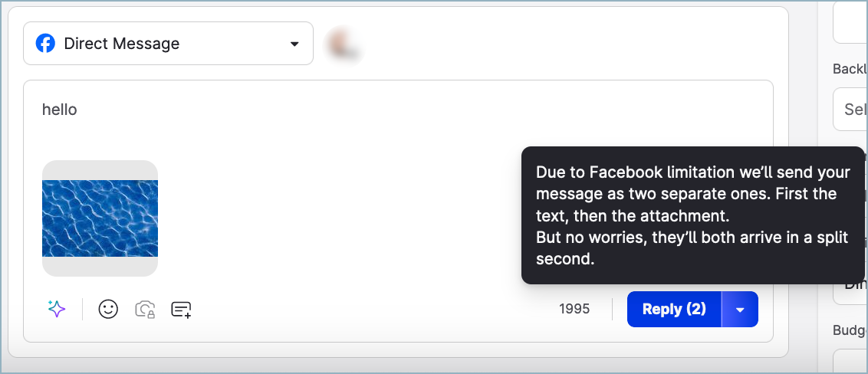The image size is (868, 374).
Task: Click the Direct Message label text
Action: point(122,44)
